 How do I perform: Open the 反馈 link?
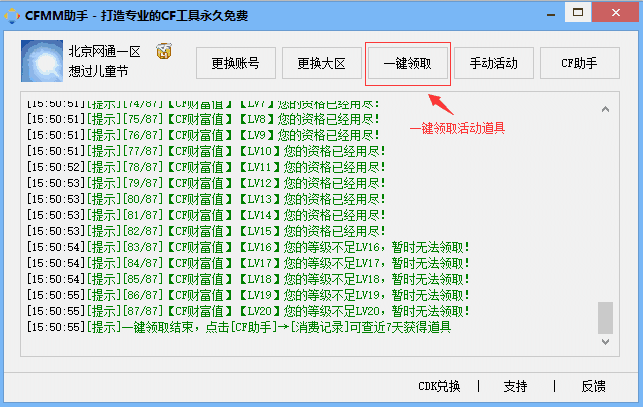tap(593, 386)
